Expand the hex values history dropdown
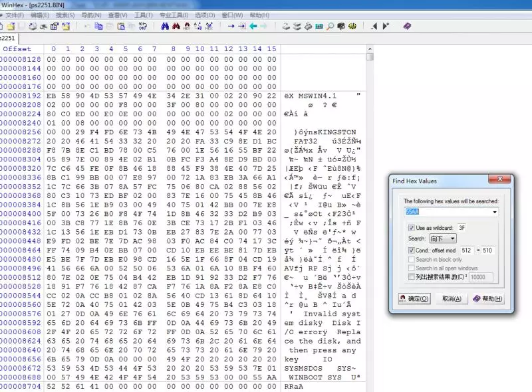Screen dimensions: 532x392 click(494, 212)
